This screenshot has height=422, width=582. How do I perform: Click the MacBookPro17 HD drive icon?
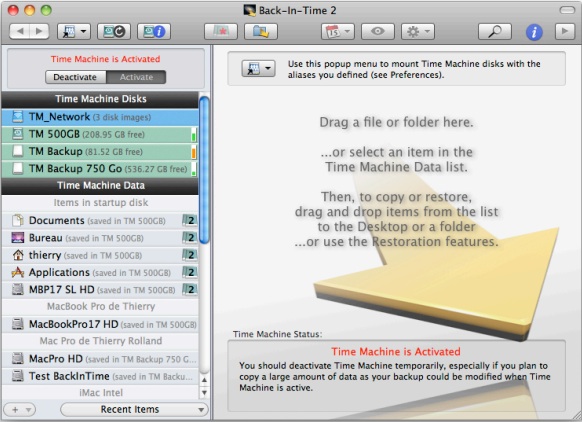pyautogui.click(x=17, y=324)
